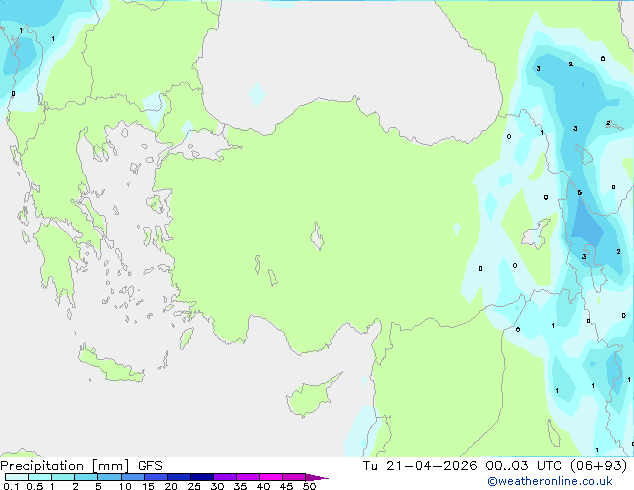Click the 1–2 mm legend color swatch
The width and height of the screenshot is (634, 490).
click(63, 477)
